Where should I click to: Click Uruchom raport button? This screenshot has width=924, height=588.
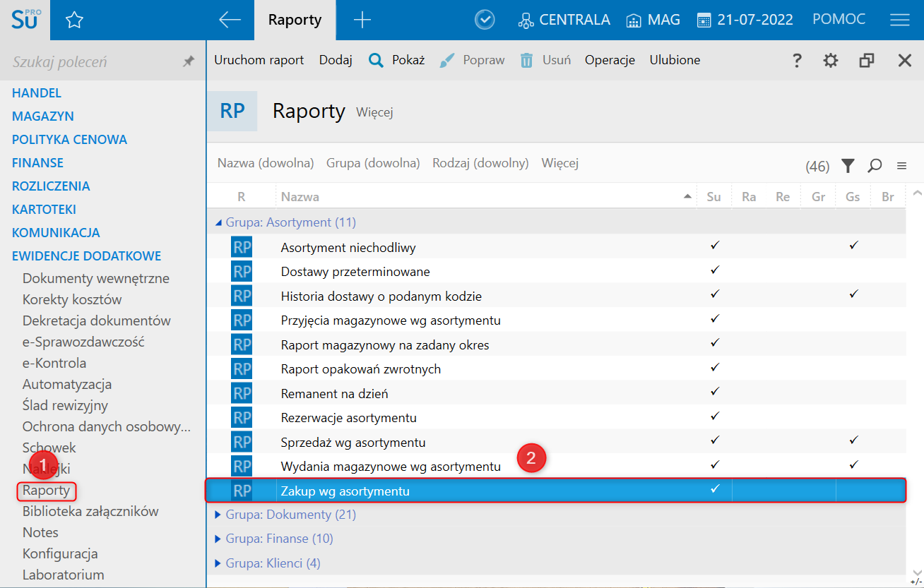(259, 60)
